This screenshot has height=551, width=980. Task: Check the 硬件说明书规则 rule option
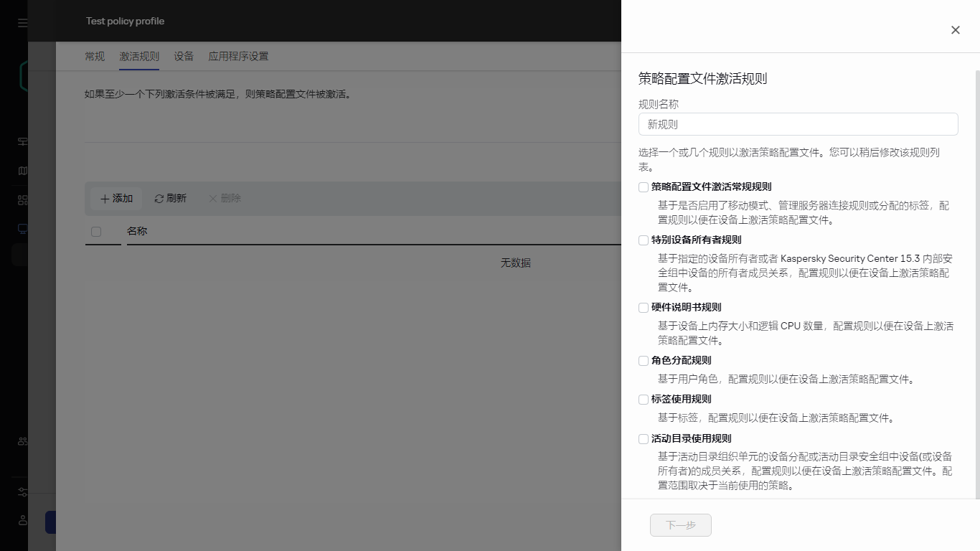click(643, 307)
